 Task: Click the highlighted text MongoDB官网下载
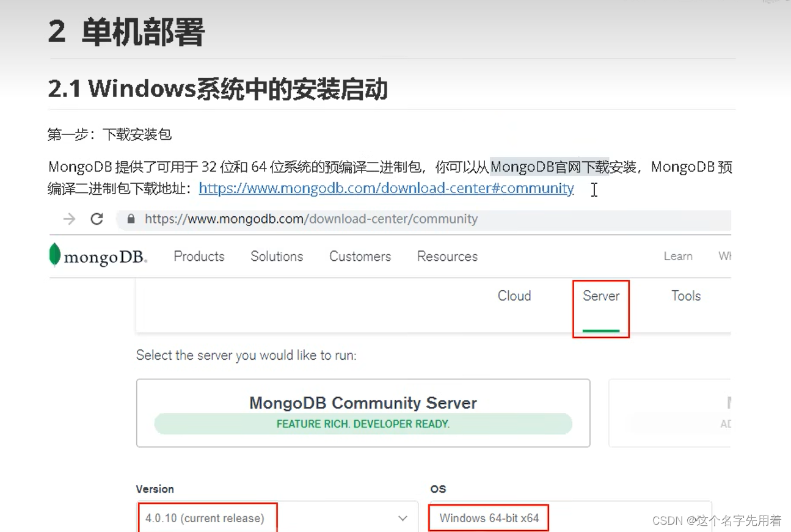point(550,167)
